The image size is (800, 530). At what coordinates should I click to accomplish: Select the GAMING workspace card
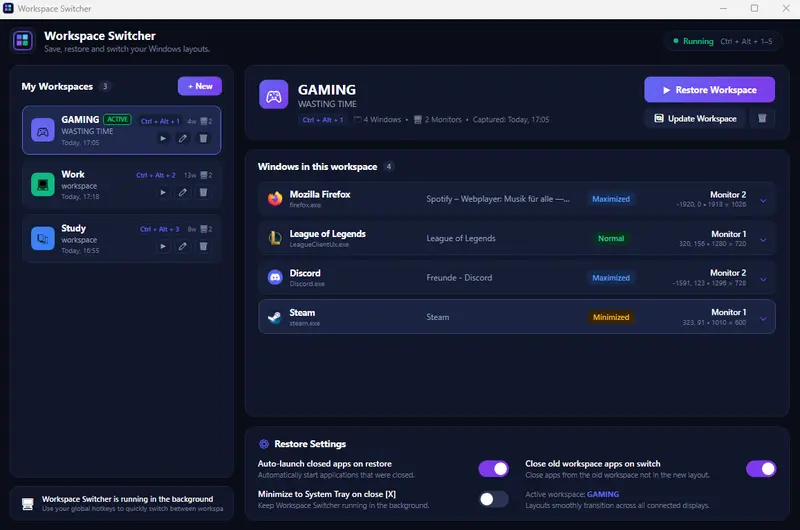coord(121,130)
